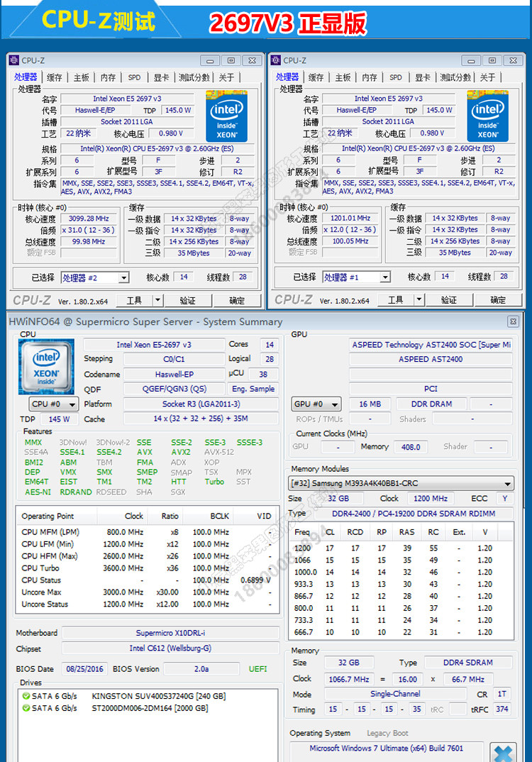Image resolution: width=532 pixels, height=762 pixels.
Task: Open the CPU #0 dropdown in HWiNFO64
Action: (x=53, y=404)
